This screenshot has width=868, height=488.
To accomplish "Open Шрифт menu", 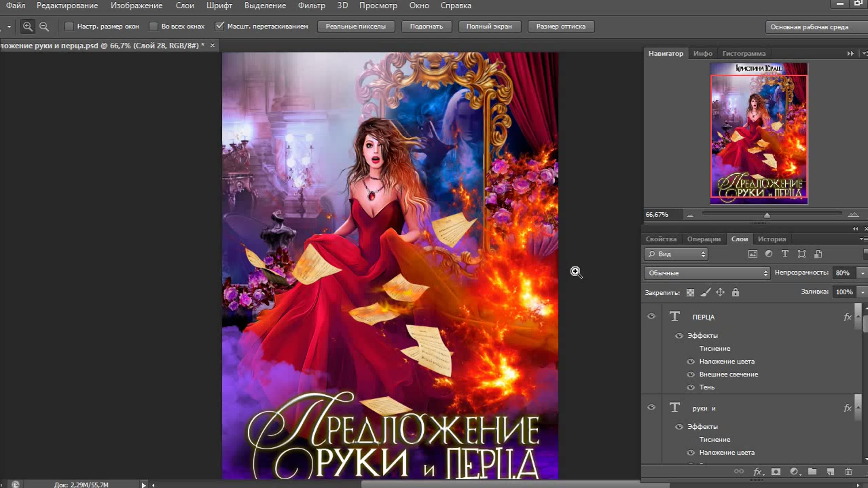I will pyautogui.click(x=219, y=6).
